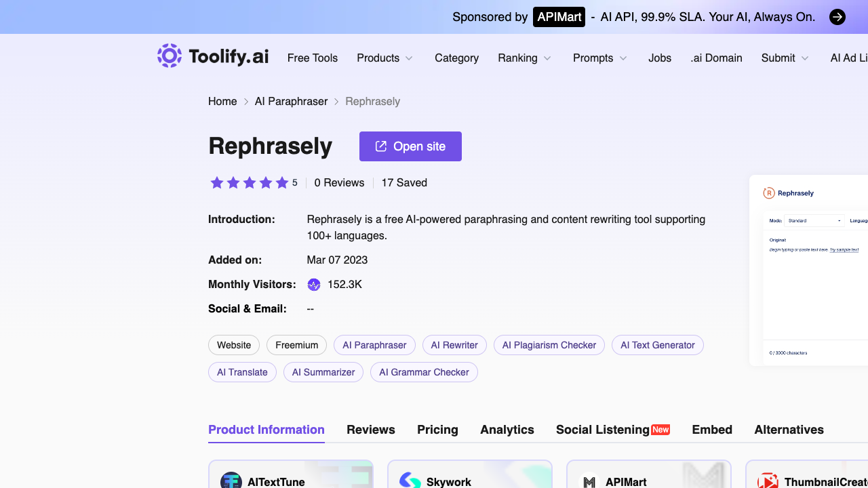868x488 pixels.
Task: Click the Mar 07 2023 date
Action: click(337, 260)
